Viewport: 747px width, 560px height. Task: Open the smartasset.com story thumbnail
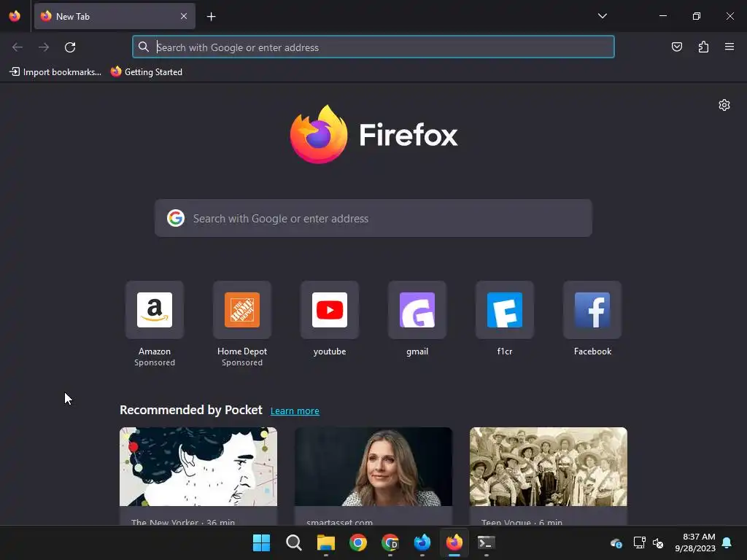pos(373,467)
